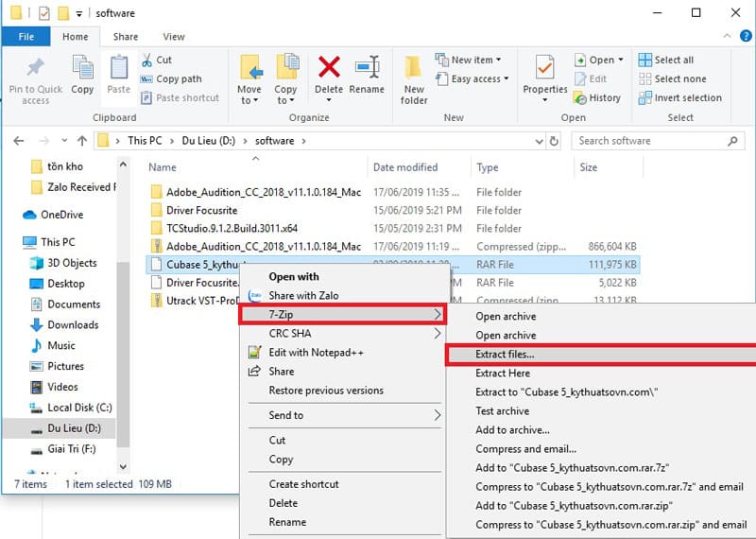Open Quick Access Toolbar customize dropdown
Screen dimensions: 756x539
(78, 13)
